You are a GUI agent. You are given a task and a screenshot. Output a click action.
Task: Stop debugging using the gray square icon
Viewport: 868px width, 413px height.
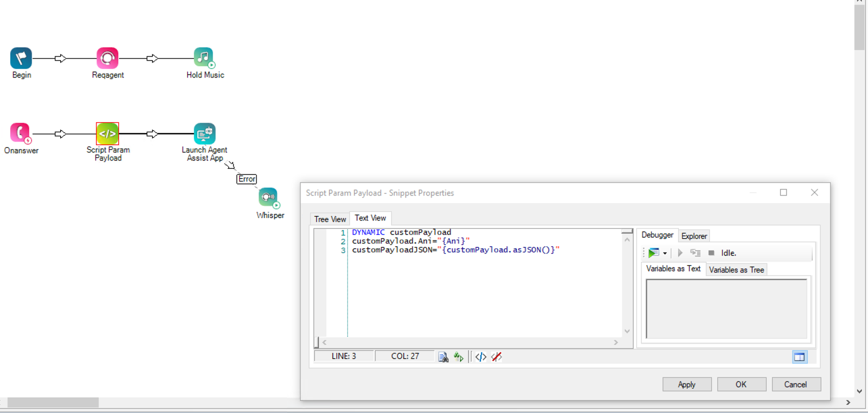711,252
